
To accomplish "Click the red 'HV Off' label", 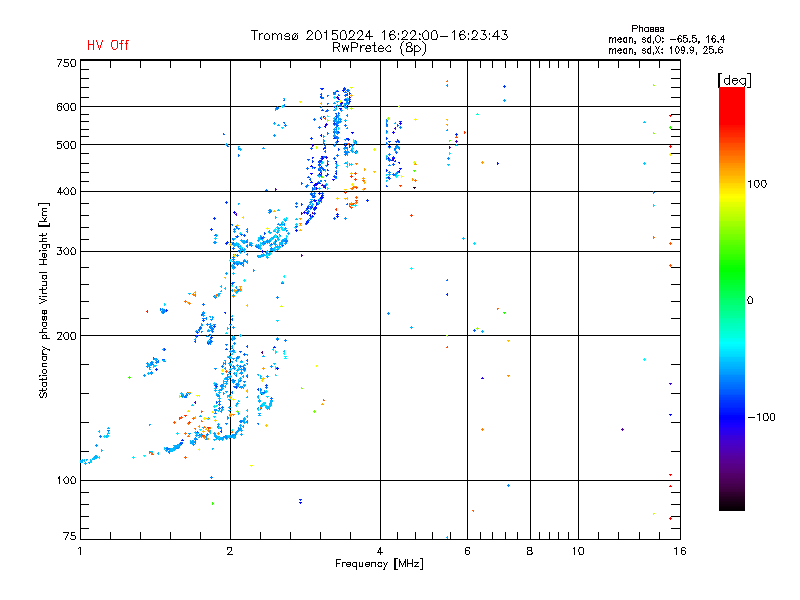I will (108, 45).
